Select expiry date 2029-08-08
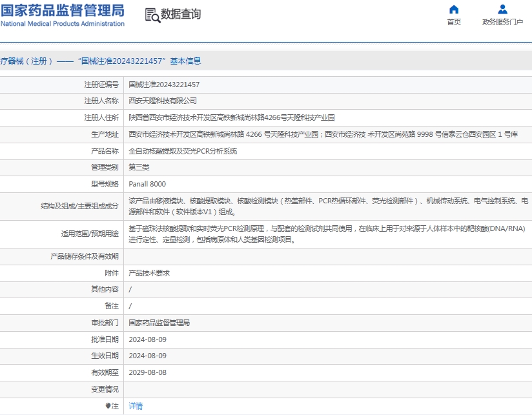The width and height of the screenshot is (532, 415). click(x=148, y=372)
